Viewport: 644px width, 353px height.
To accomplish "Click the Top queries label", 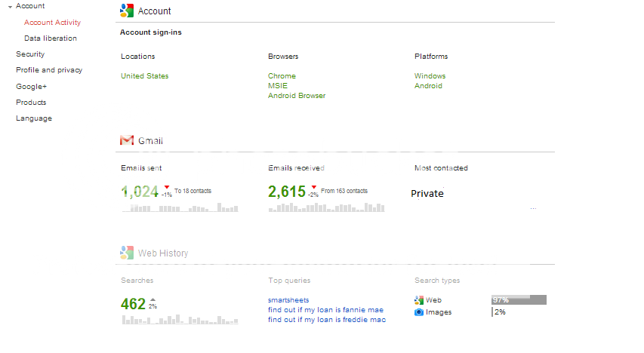I will 289,281.
